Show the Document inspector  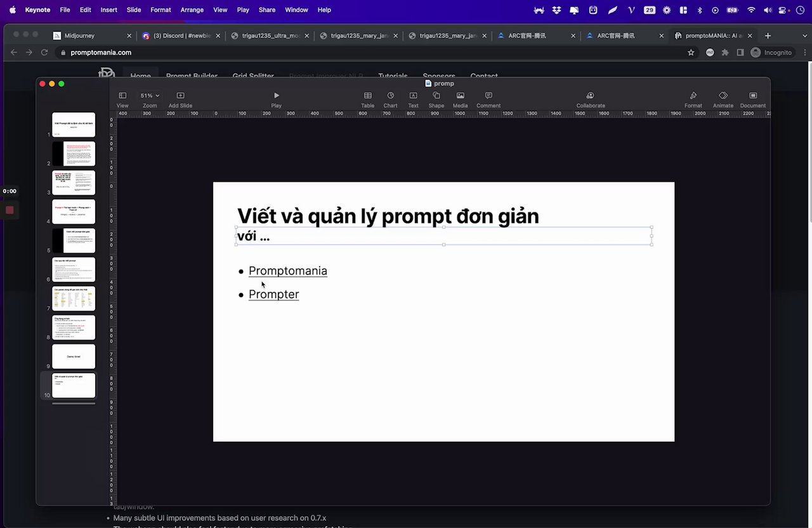point(753,100)
